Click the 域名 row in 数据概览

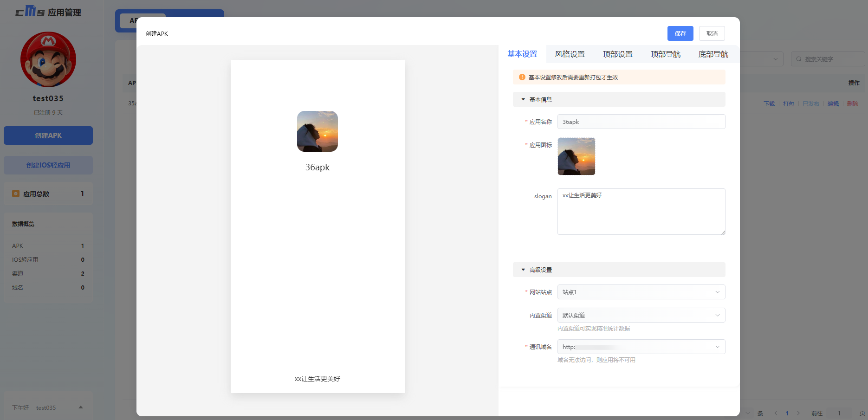coord(48,287)
